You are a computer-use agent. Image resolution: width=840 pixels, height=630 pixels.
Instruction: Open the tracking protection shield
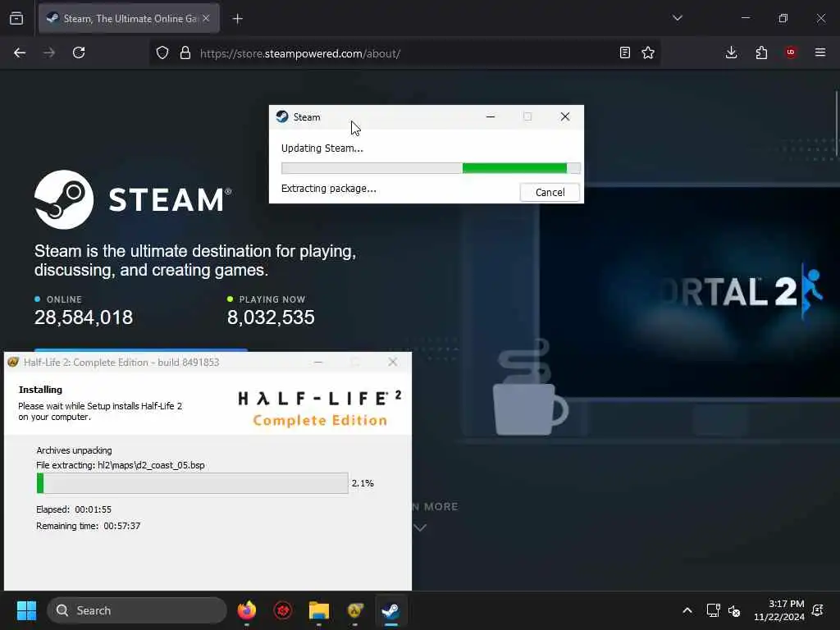pos(162,53)
